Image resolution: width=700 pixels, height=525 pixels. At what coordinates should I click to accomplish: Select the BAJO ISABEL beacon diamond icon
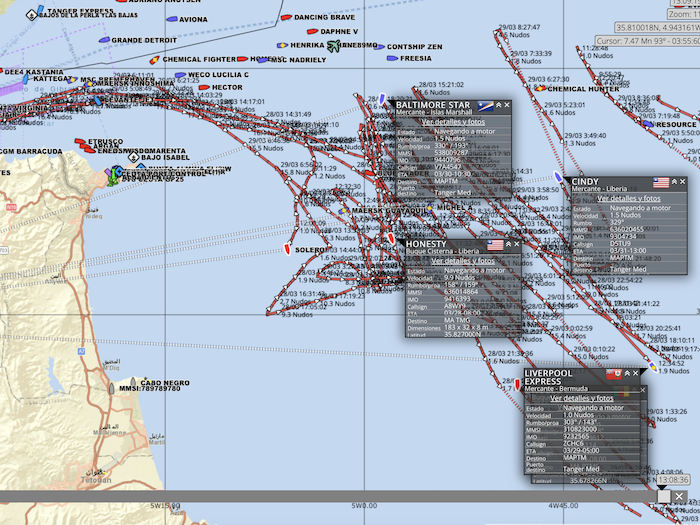pyautogui.click(x=133, y=157)
